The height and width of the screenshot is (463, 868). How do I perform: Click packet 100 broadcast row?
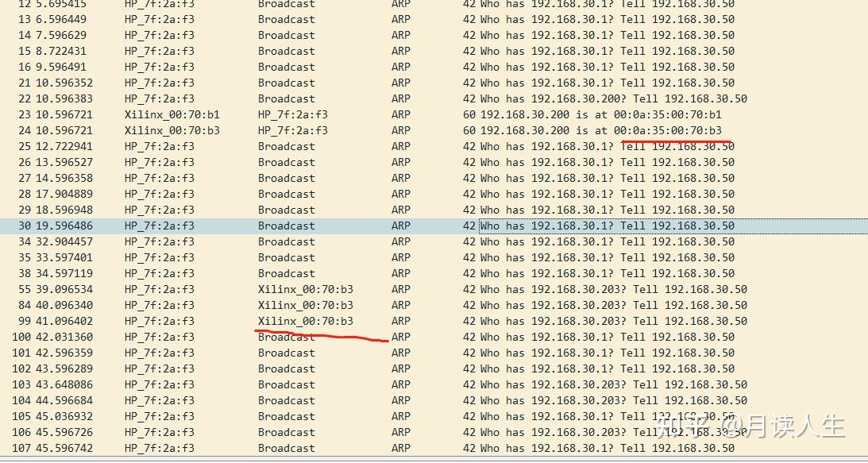318,337
